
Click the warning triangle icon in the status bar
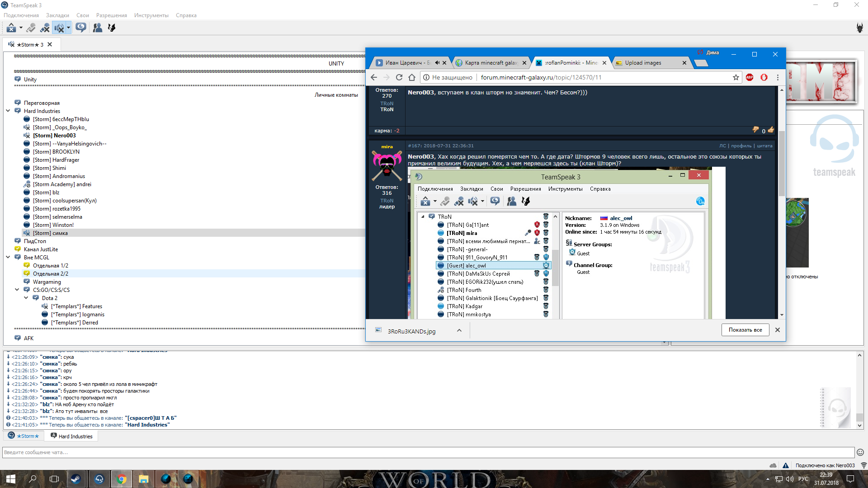click(786, 465)
